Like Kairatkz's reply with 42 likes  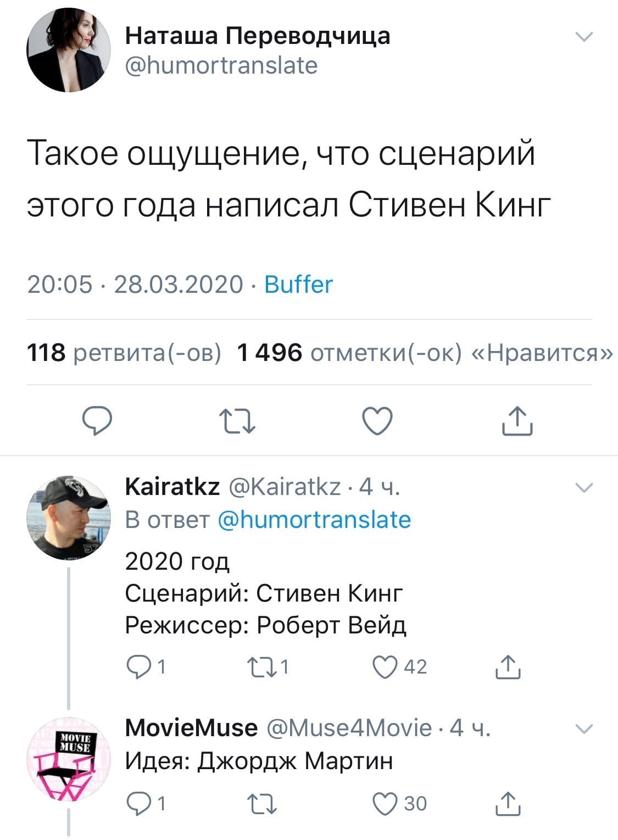click(385, 666)
